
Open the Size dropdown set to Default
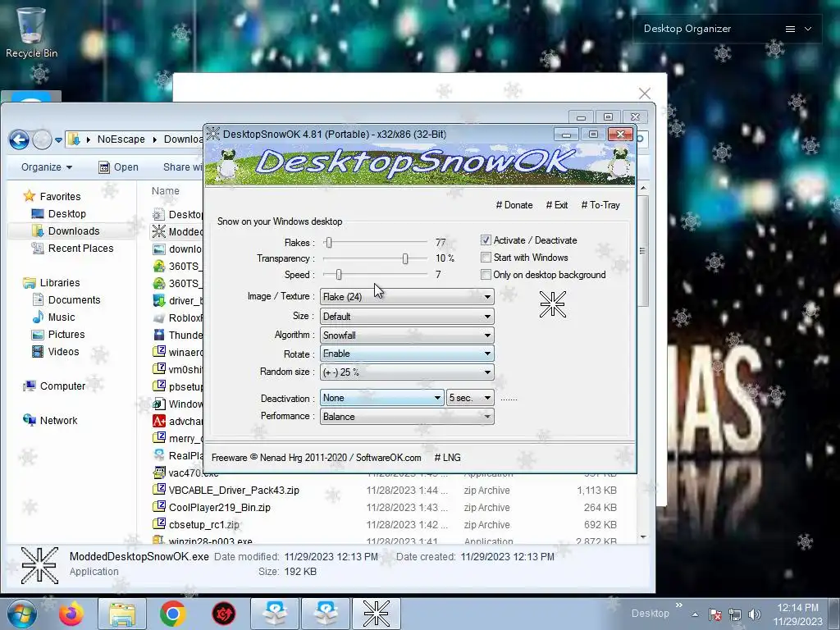point(407,316)
